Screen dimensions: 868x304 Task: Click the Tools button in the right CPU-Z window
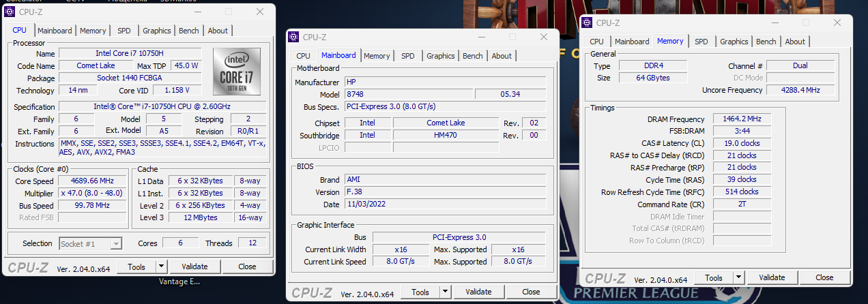tap(714, 277)
